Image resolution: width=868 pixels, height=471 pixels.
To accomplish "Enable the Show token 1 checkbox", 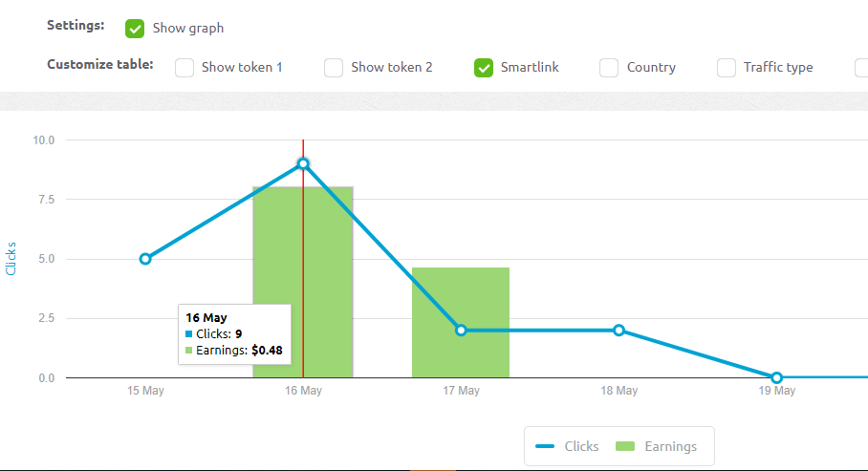I will [x=184, y=67].
